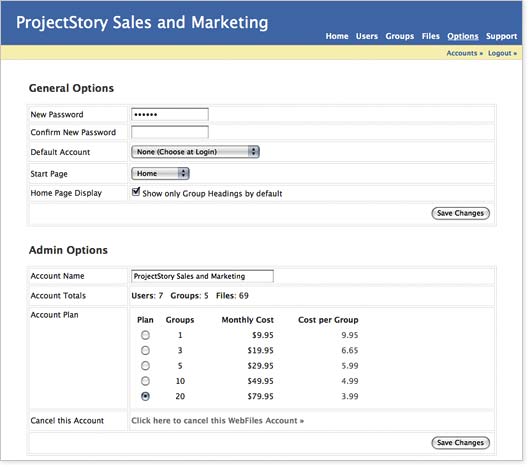
Task: Focus the Confirm New Password field
Action: tap(170, 132)
